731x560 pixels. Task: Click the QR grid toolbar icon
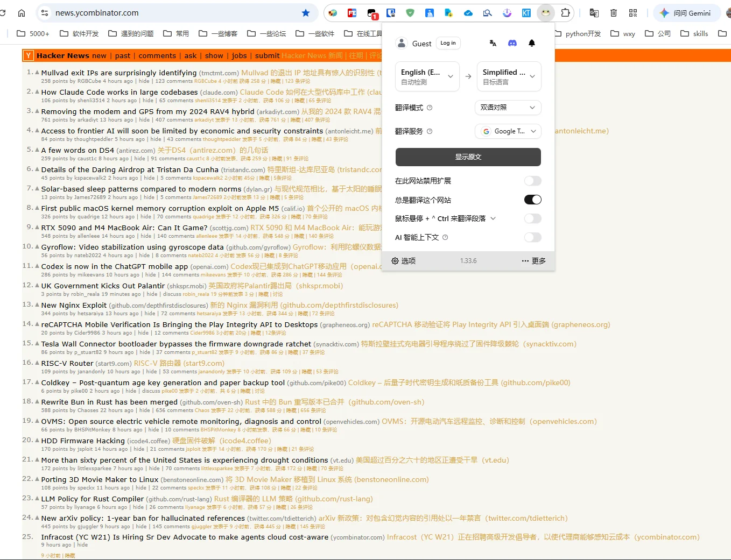click(633, 13)
